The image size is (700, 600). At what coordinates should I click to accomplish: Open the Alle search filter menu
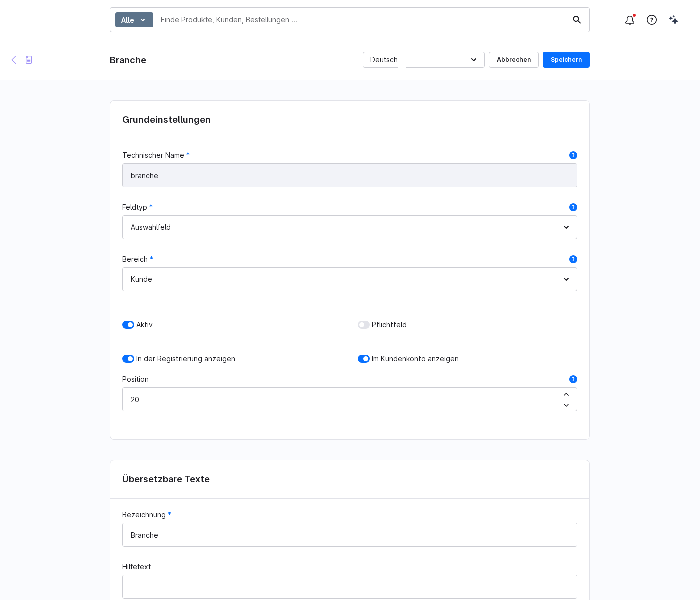pyautogui.click(x=134, y=20)
